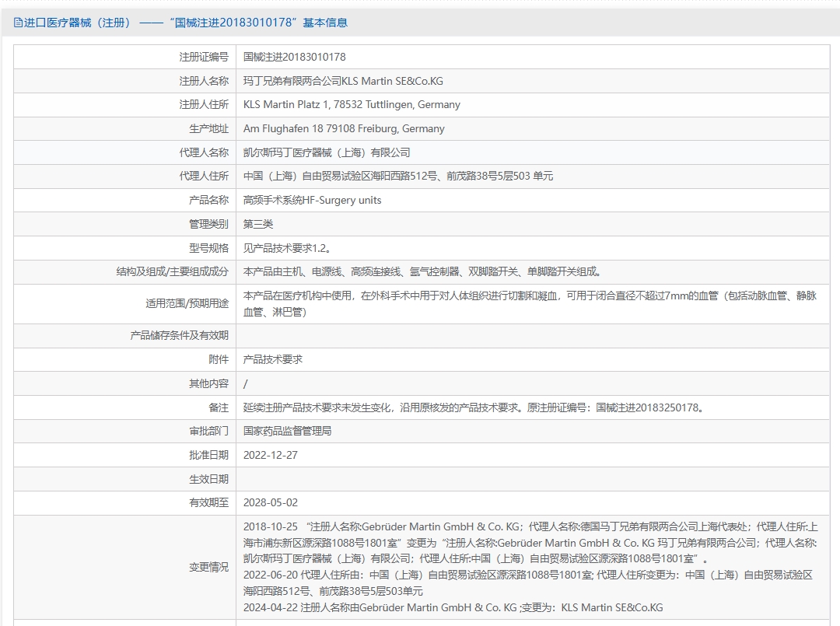Click the document icon before 进口医疗器械 header

(18, 23)
